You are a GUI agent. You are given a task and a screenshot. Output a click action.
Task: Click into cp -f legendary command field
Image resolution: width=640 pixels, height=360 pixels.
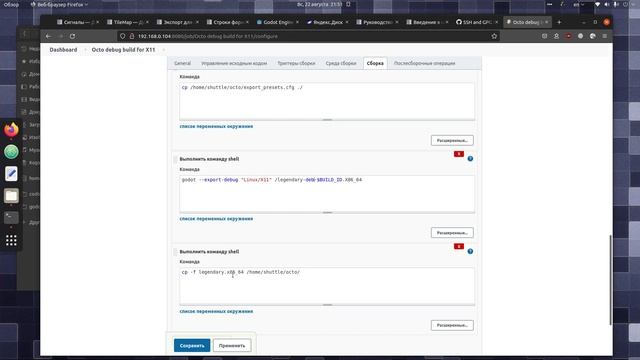pyautogui.click(x=327, y=286)
